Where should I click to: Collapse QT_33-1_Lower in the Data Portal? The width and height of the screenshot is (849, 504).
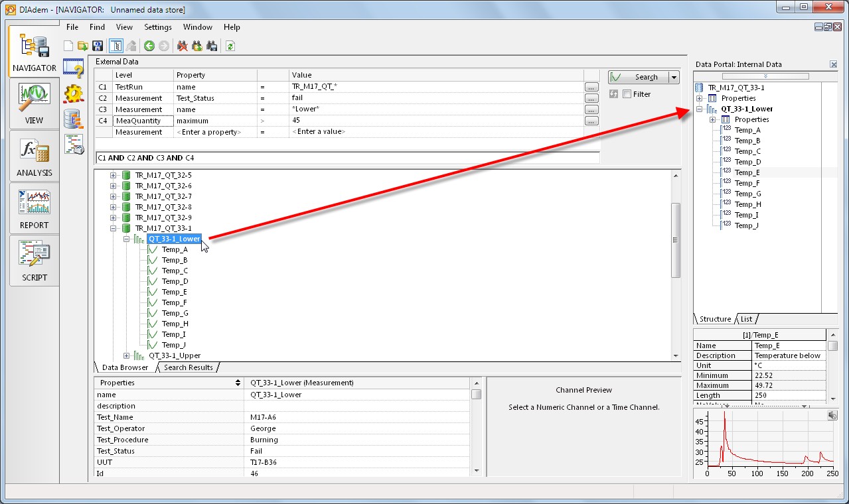(x=699, y=109)
